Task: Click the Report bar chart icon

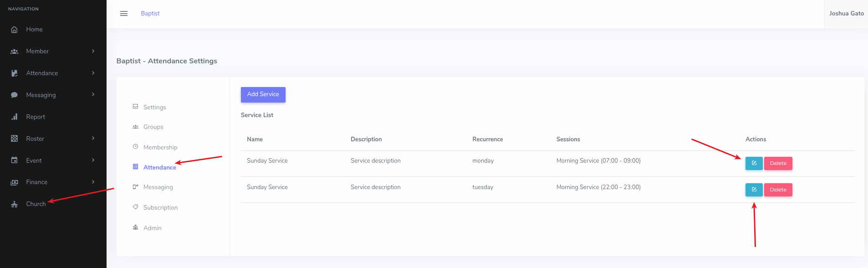Action: click(x=14, y=117)
